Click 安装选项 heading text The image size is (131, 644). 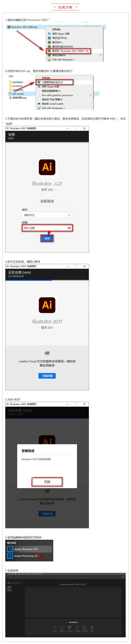(x=47, y=201)
